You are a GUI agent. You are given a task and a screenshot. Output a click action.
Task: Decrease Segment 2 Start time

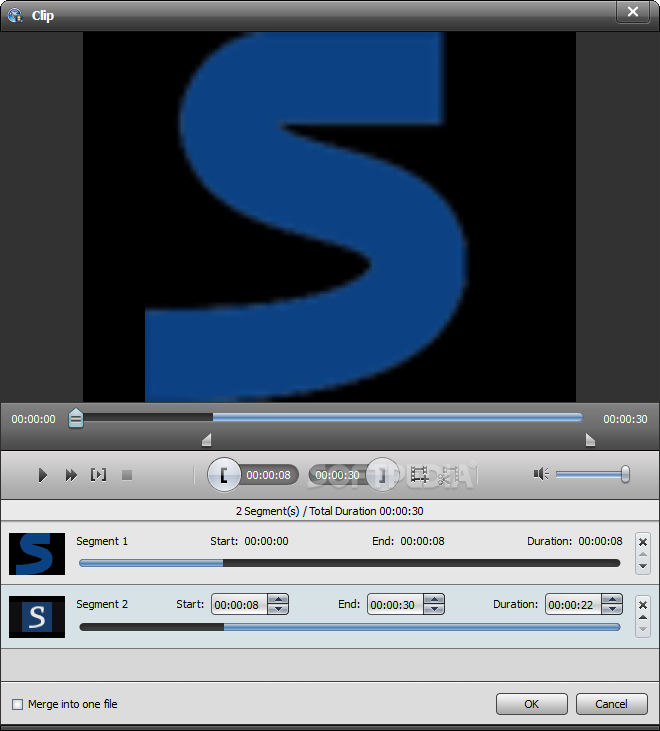coord(278,609)
